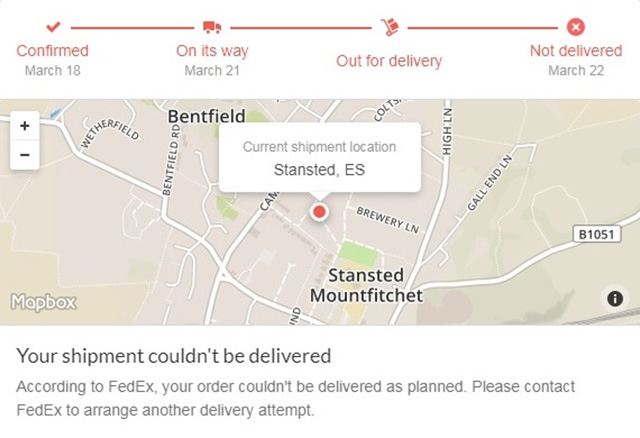
Task: Click the Not delivered X icon
Action: pyautogui.click(x=575, y=27)
